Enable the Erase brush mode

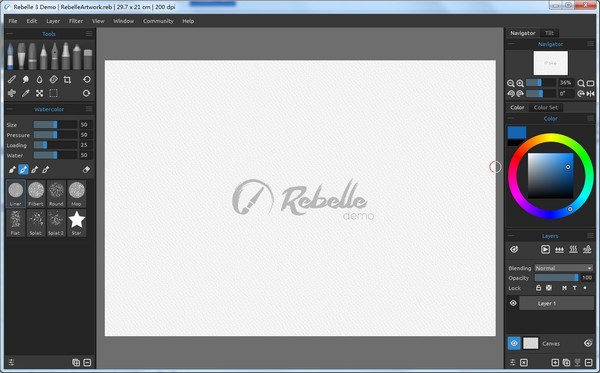(86, 169)
